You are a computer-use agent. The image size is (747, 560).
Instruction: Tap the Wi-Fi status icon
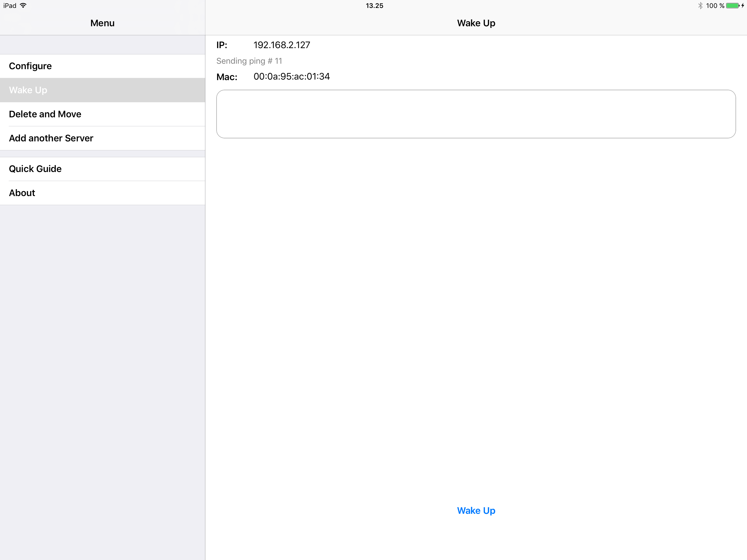pyautogui.click(x=23, y=5)
